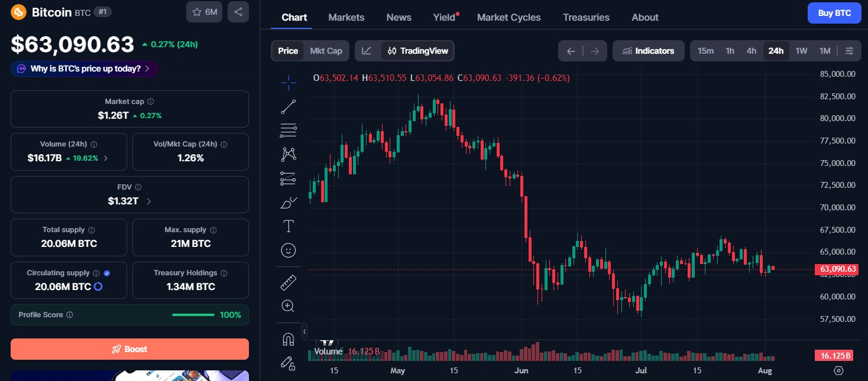
Task: Open the Fibonacci retracement tool
Action: [x=289, y=130]
